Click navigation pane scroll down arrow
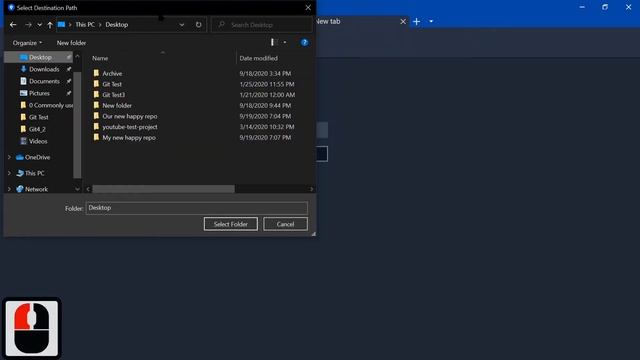 point(77,189)
